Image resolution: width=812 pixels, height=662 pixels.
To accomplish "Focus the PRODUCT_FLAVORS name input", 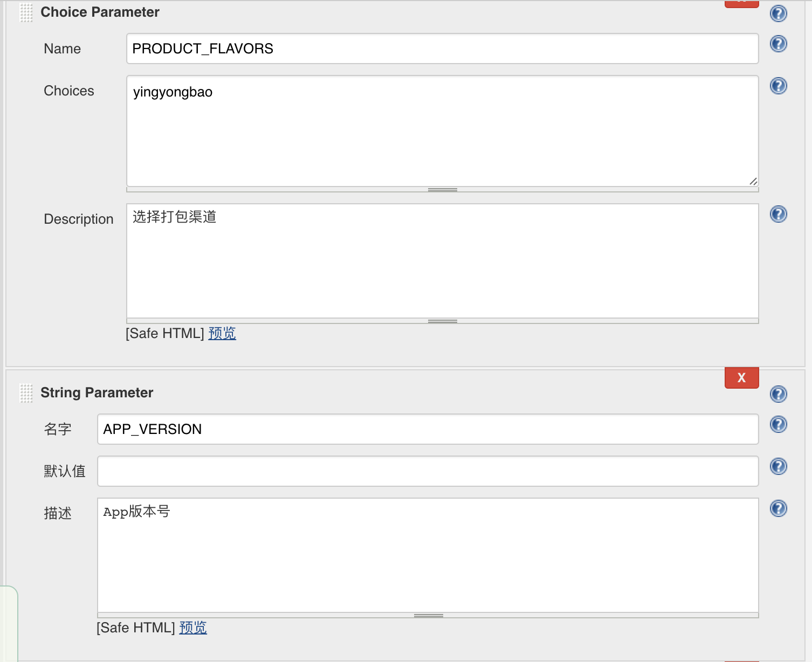I will pos(442,49).
